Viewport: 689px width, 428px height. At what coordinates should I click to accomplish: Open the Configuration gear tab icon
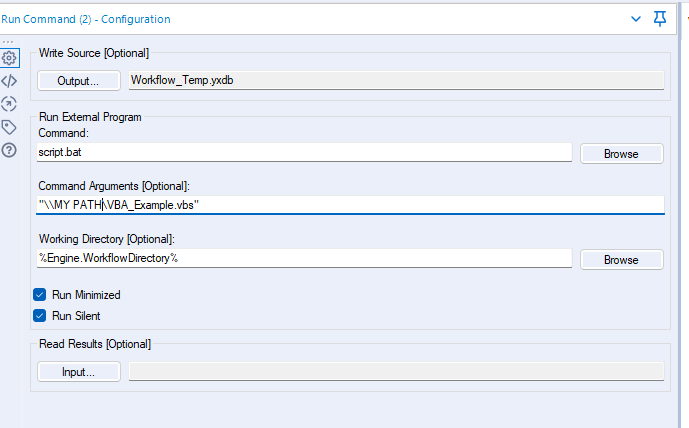point(9,58)
